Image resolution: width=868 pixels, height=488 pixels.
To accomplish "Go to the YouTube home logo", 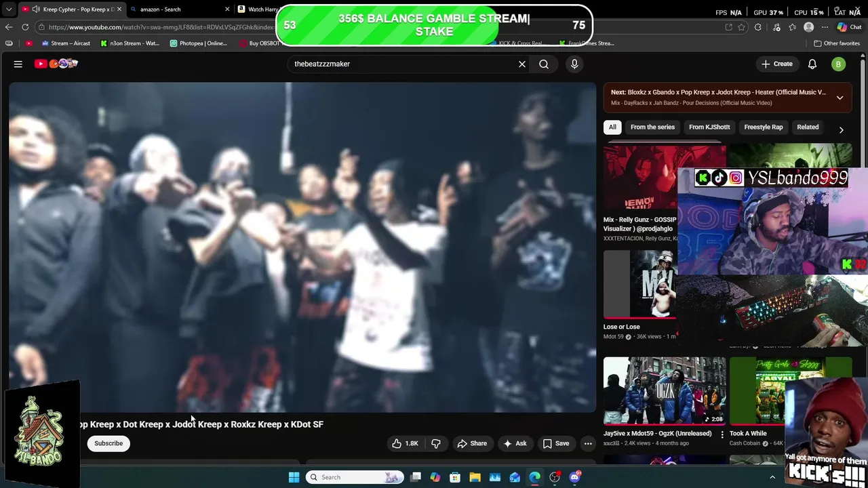I will coord(56,64).
